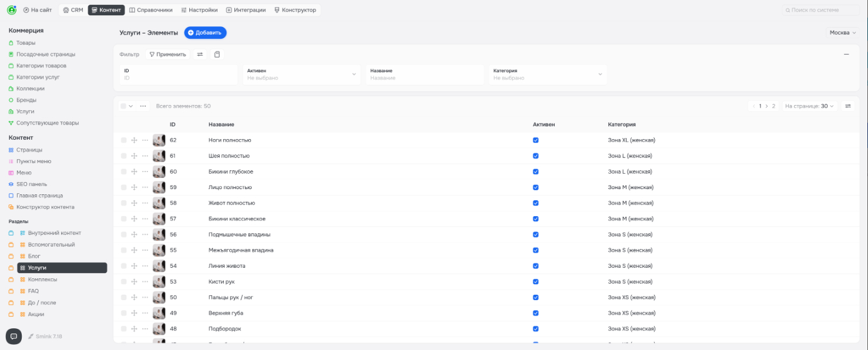Open the Москва city dropdown
Viewport: 868px width, 350px height.
click(x=842, y=33)
